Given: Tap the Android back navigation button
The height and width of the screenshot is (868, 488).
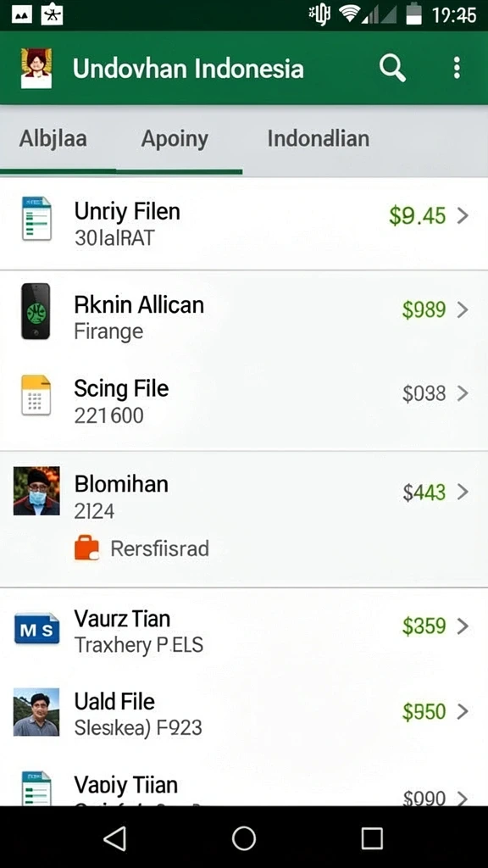Looking at the screenshot, I should click(115, 838).
